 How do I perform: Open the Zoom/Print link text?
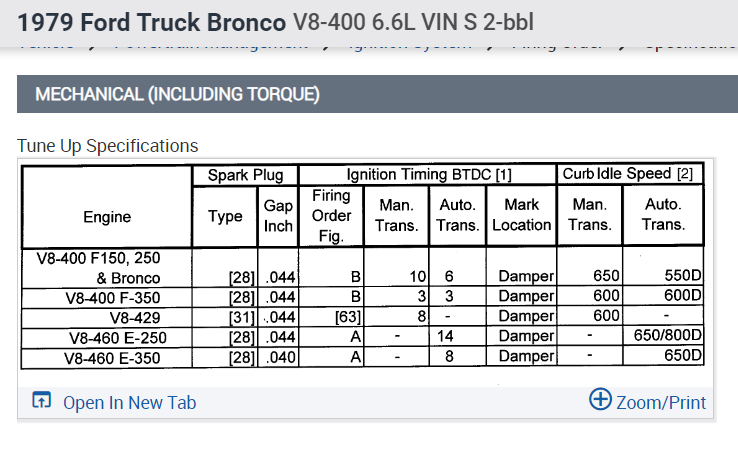661,403
